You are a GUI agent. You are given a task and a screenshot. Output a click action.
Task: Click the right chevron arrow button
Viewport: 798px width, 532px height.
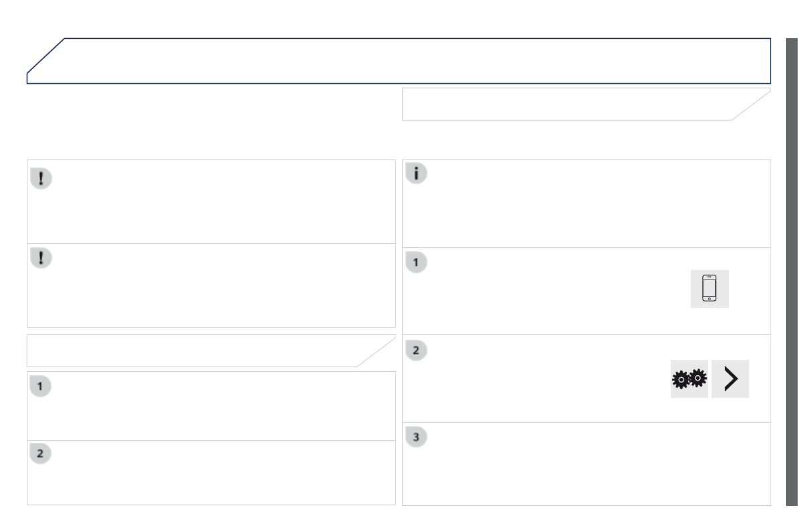730,379
